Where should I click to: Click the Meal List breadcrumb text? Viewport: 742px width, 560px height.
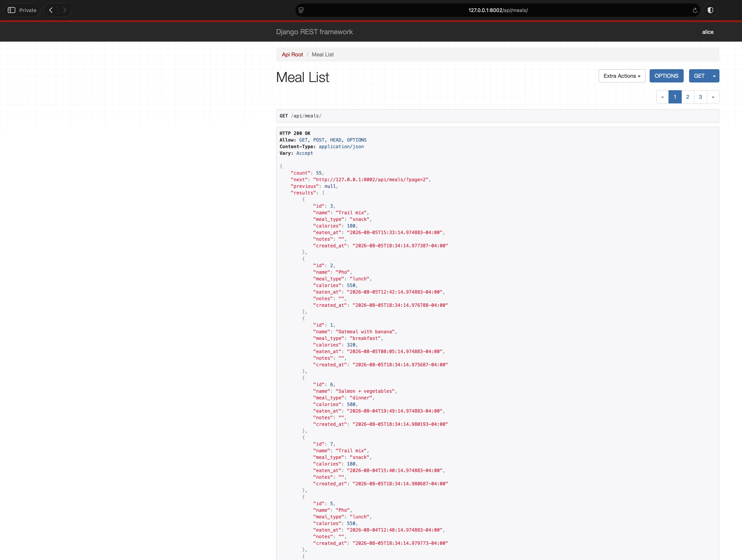323,54
